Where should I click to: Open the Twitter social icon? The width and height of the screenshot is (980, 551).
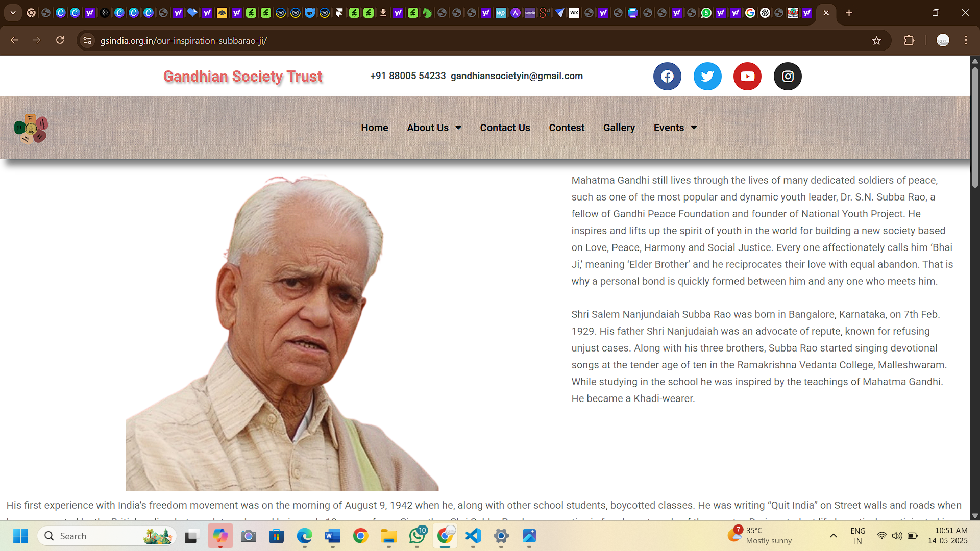click(x=707, y=77)
